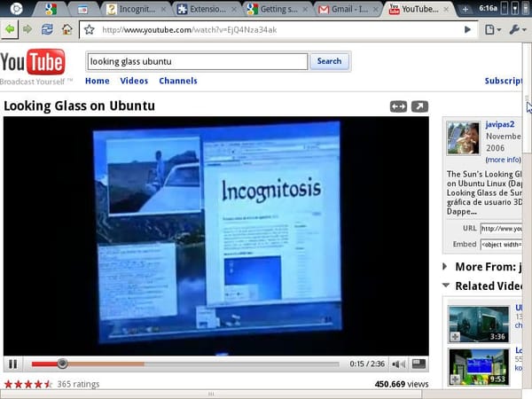Screen dimensions: 532x399
Task: Switch to the second blank-page tab
Action: 83,9
